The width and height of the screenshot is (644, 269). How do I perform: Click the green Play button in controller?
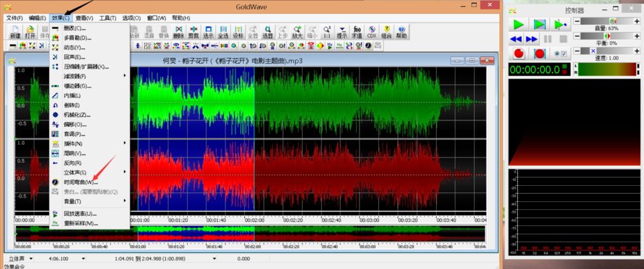(518, 24)
